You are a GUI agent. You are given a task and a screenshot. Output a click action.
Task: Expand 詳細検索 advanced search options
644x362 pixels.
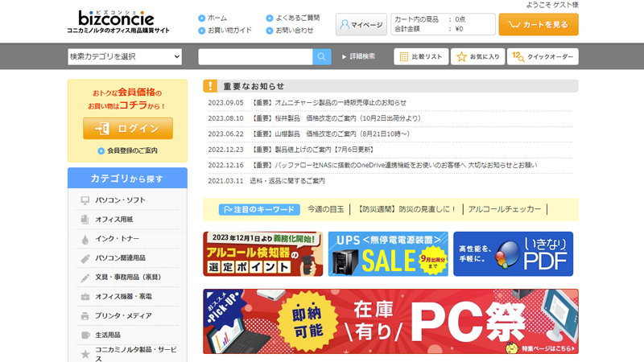[x=358, y=56]
